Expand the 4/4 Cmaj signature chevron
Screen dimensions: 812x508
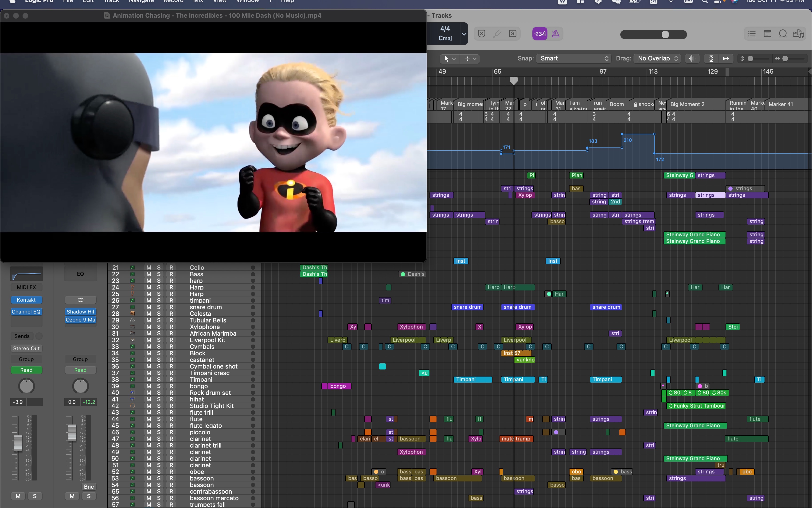tap(464, 34)
